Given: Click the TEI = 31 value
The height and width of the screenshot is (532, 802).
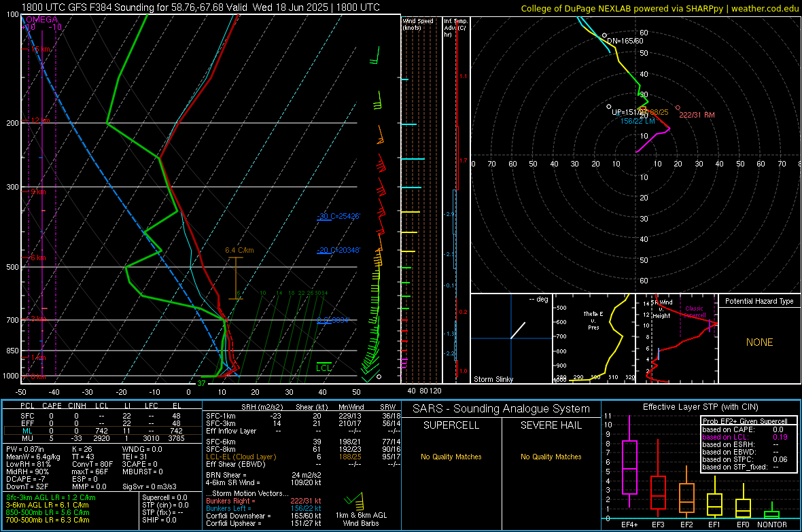Looking at the screenshot, I should click(135, 457).
